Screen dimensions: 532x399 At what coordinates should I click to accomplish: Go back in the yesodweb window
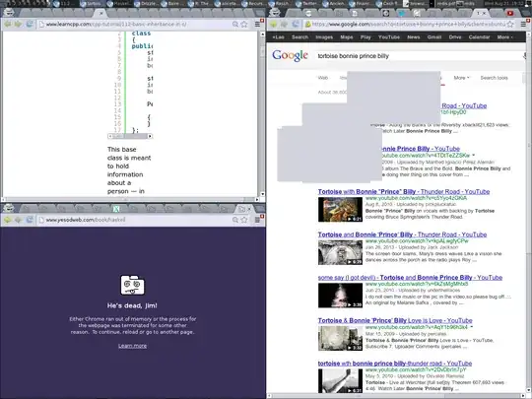(8, 220)
